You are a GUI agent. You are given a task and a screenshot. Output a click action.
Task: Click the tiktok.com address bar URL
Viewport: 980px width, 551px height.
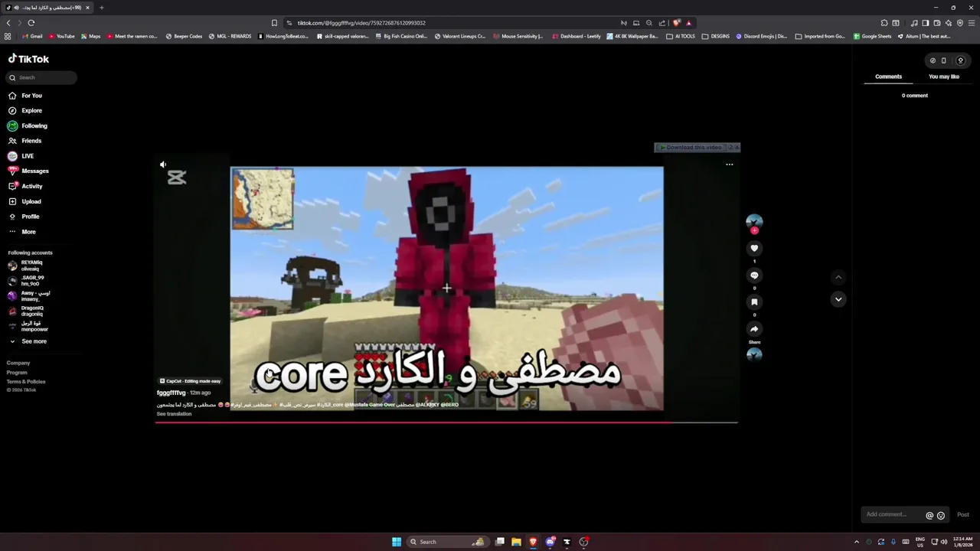[361, 23]
